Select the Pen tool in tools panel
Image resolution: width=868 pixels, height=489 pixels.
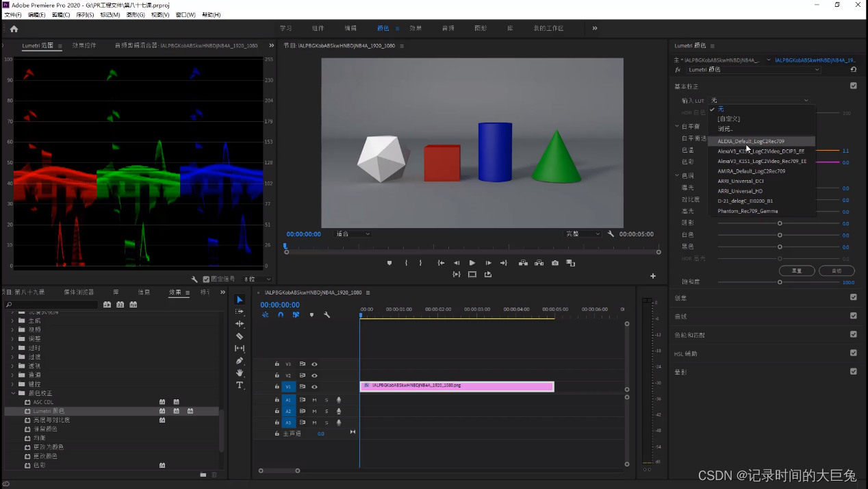point(240,361)
